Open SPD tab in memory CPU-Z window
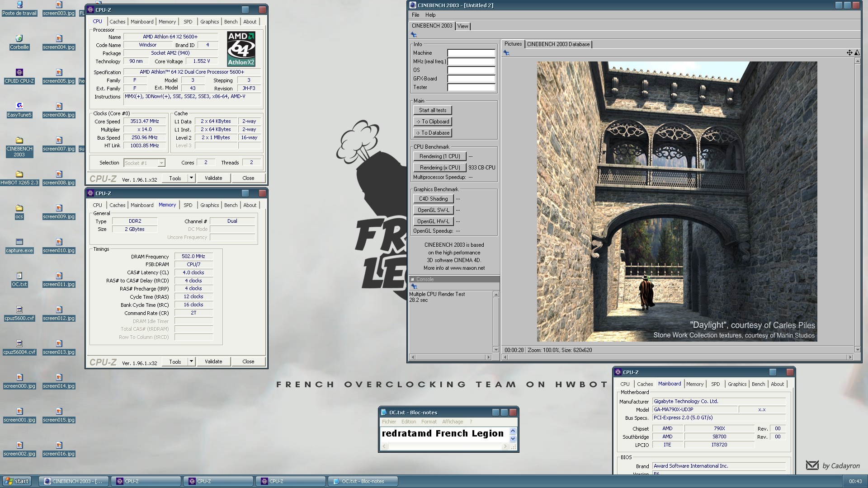868x488 pixels. click(188, 205)
